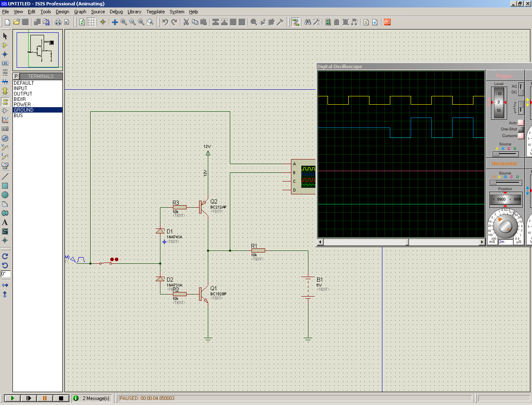The image size is (532, 405).
Task: Stop the simulation
Action: pyautogui.click(x=61, y=398)
